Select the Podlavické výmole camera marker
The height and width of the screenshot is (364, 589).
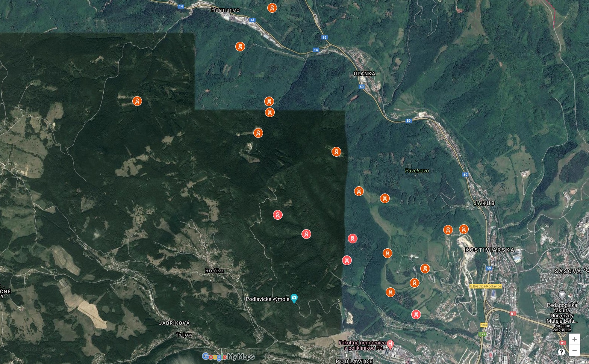[x=294, y=299]
